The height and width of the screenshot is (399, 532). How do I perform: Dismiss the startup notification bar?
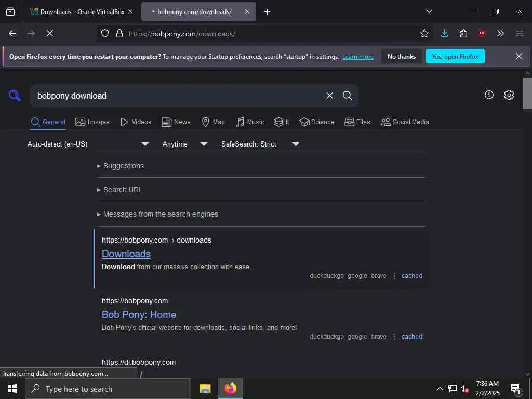click(x=519, y=56)
